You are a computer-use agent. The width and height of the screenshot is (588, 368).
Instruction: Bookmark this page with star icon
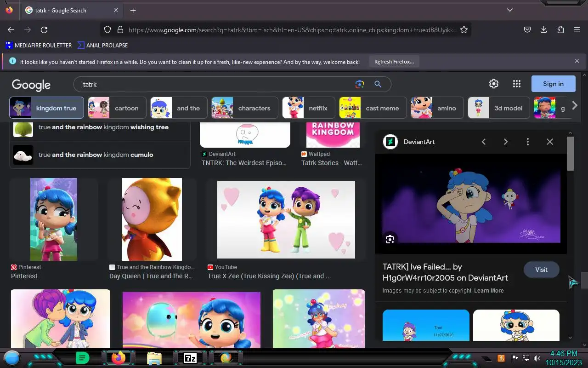tap(464, 29)
